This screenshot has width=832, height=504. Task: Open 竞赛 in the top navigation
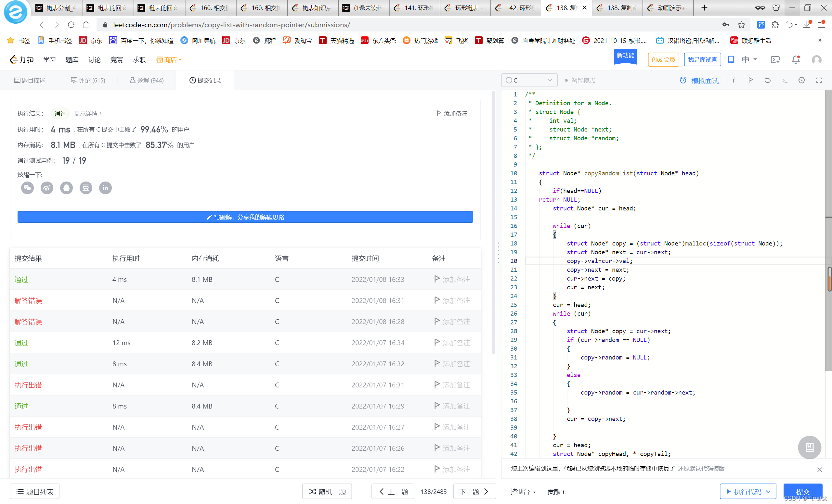point(117,60)
